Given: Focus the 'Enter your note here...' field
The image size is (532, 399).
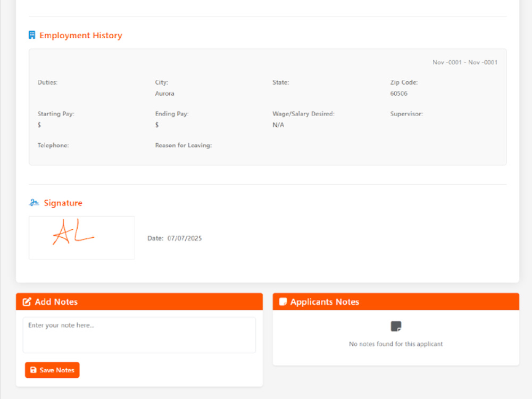Looking at the screenshot, I should pyautogui.click(x=139, y=335).
